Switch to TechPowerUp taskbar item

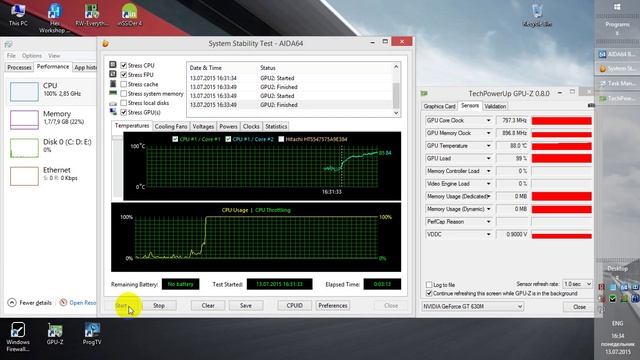[x=617, y=98]
